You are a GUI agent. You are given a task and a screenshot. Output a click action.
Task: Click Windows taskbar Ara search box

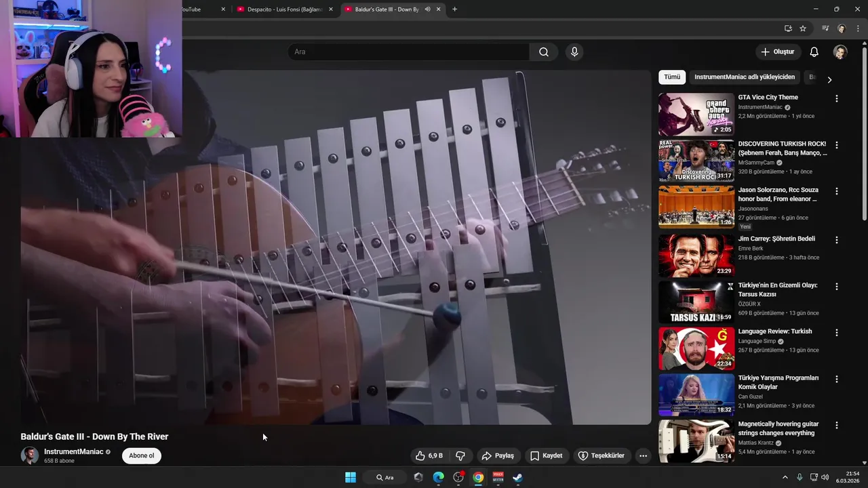pyautogui.click(x=385, y=477)
